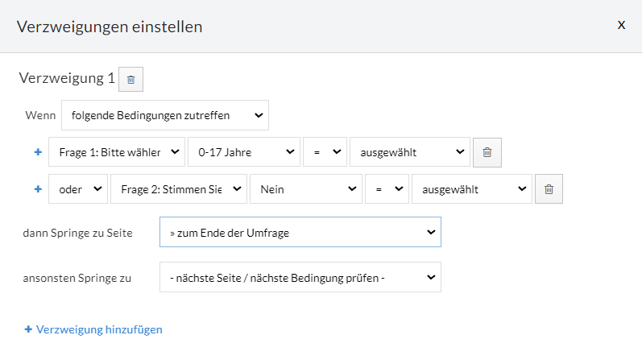This screenshot has width=642, height=364.
Task: Switch the 'oder' logical operator dropdown
Action: point(78,188)
